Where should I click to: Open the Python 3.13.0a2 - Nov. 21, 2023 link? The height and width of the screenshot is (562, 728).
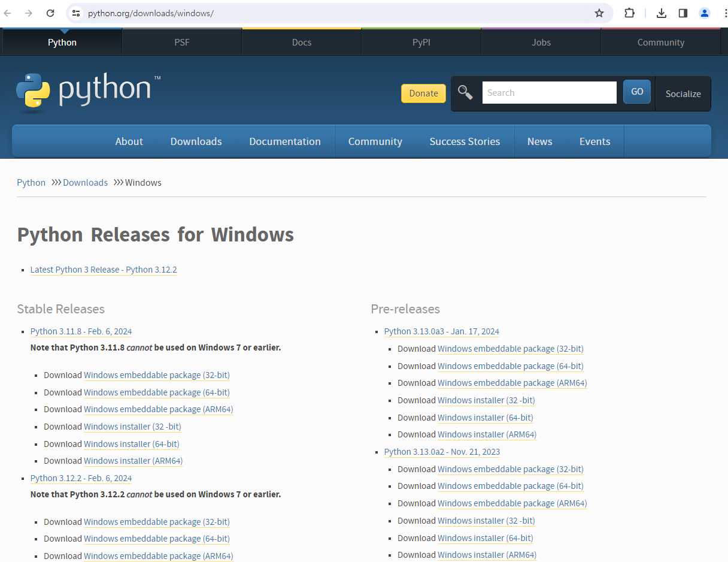(x=442, y=452)
